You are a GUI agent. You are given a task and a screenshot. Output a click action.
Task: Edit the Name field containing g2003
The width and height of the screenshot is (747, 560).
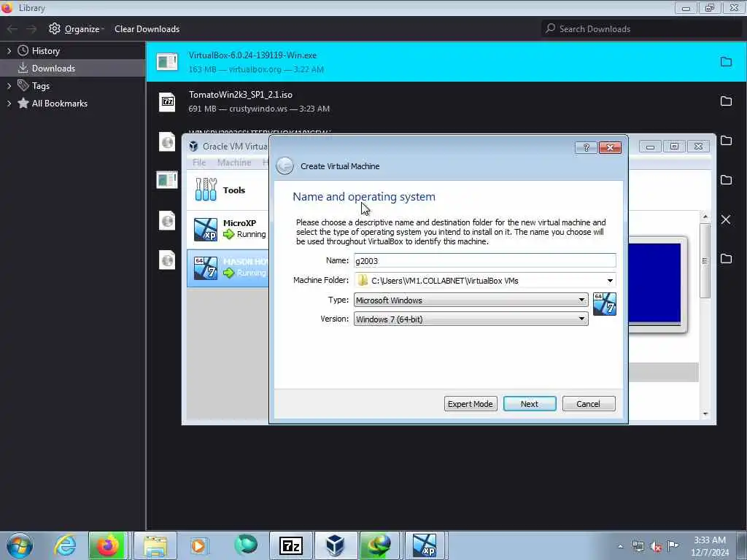point(484,260)
